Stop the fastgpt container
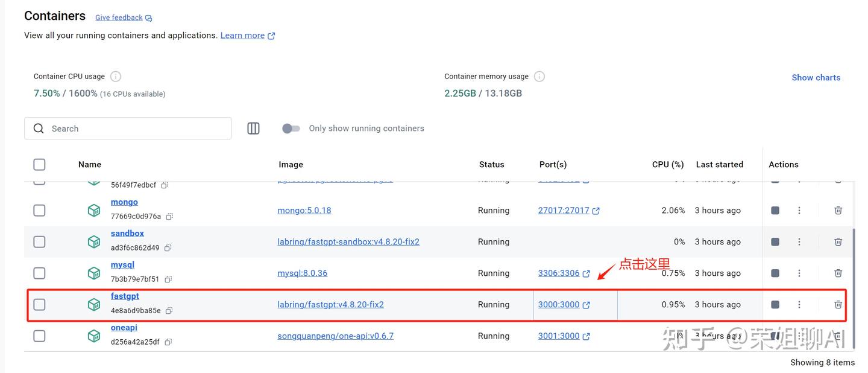Image resolution: width=868 pixels, height=373 pixels. (775, 304)
